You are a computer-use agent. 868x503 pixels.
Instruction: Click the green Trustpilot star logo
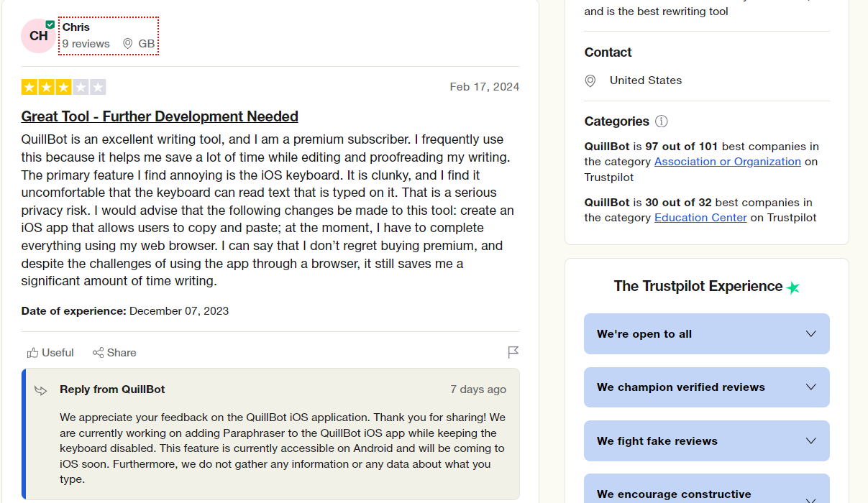[x=792, y=287]
